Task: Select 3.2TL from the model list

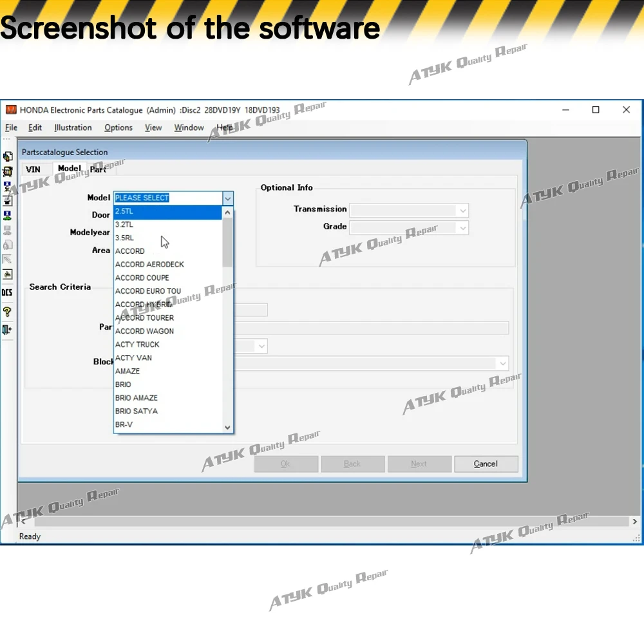Action: (x=167, y=225)
